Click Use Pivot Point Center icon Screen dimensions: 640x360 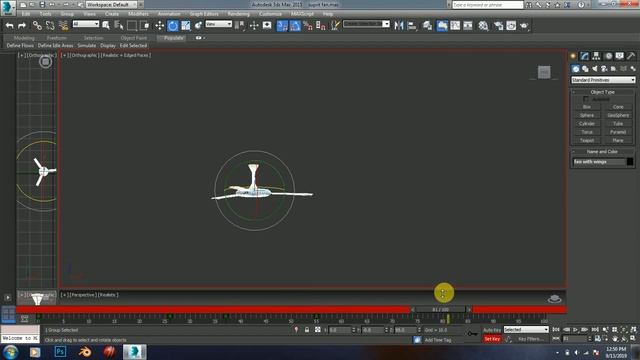(x=240, y=26)
